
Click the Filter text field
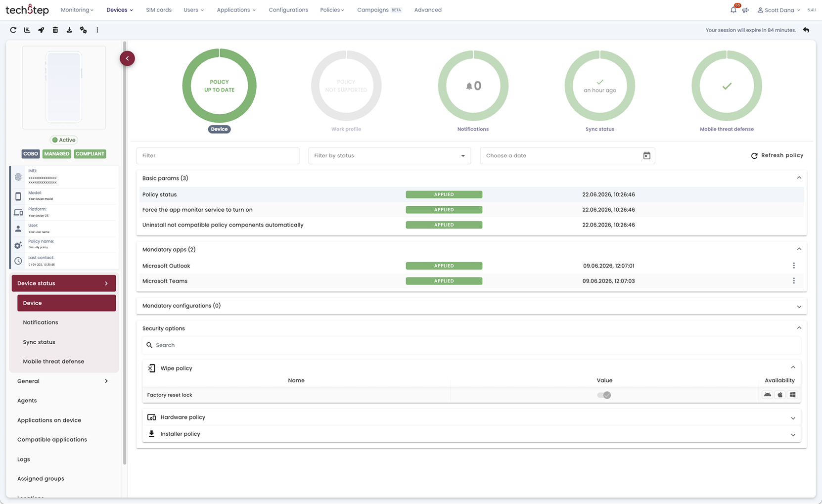[218, 156]
